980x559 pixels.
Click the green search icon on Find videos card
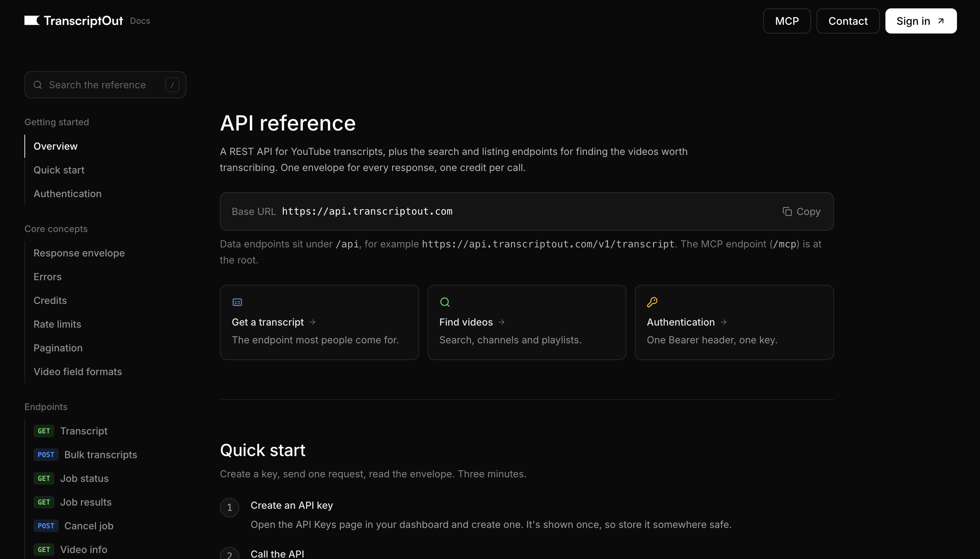pos(445,302)
